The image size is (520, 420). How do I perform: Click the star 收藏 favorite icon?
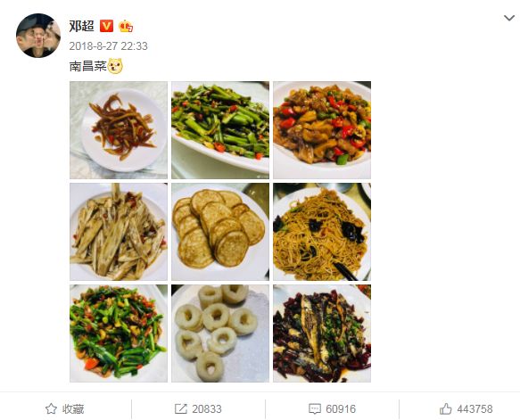[51, 408]
